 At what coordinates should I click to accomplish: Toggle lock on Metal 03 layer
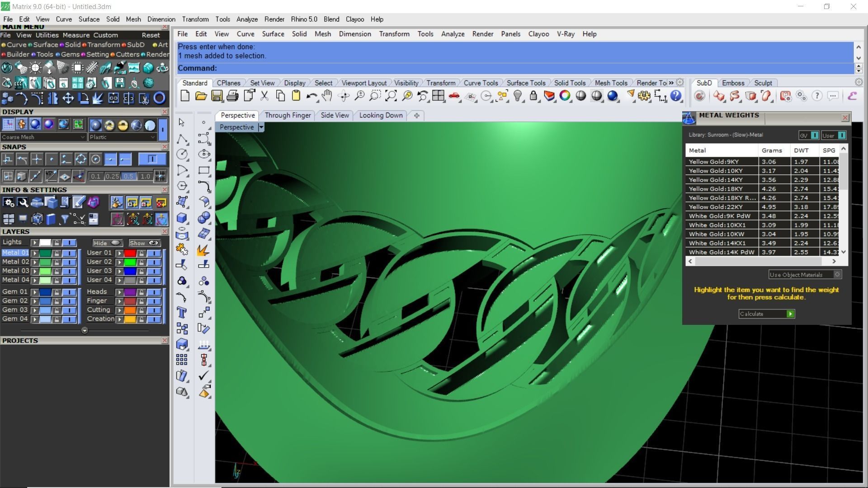point(57,271)
